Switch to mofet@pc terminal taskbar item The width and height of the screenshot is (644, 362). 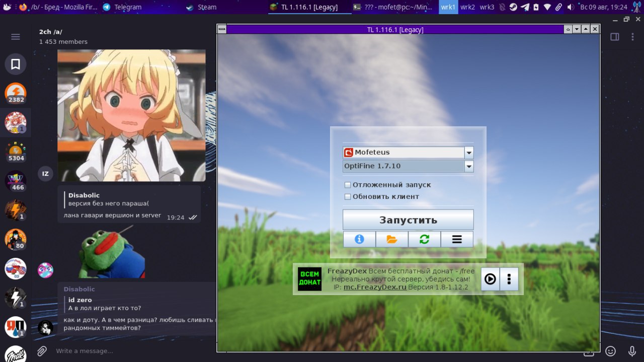tap(392, 7)
